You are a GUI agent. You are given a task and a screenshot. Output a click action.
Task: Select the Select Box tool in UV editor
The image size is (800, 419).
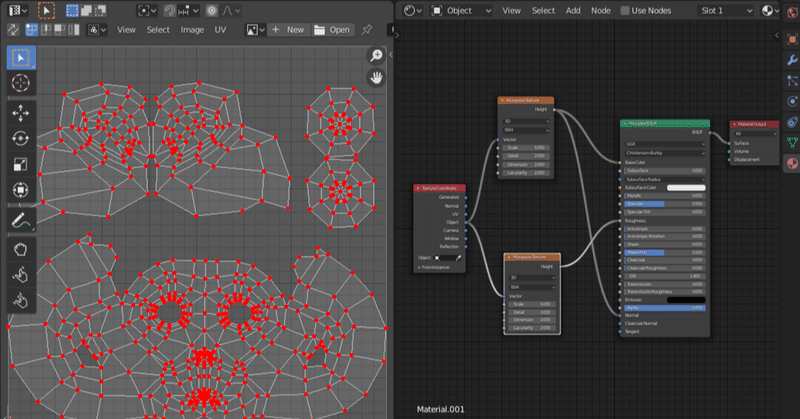pyautogui.click(x=21, y=58)
